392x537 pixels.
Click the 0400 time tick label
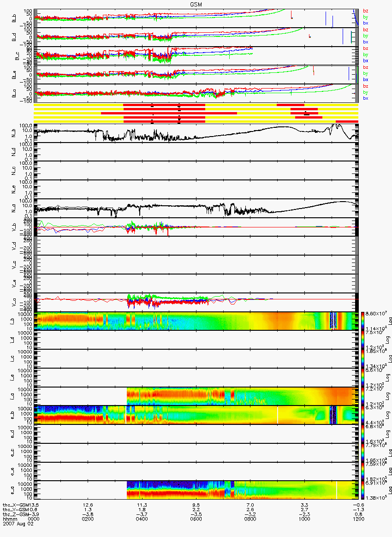[142, 519]
